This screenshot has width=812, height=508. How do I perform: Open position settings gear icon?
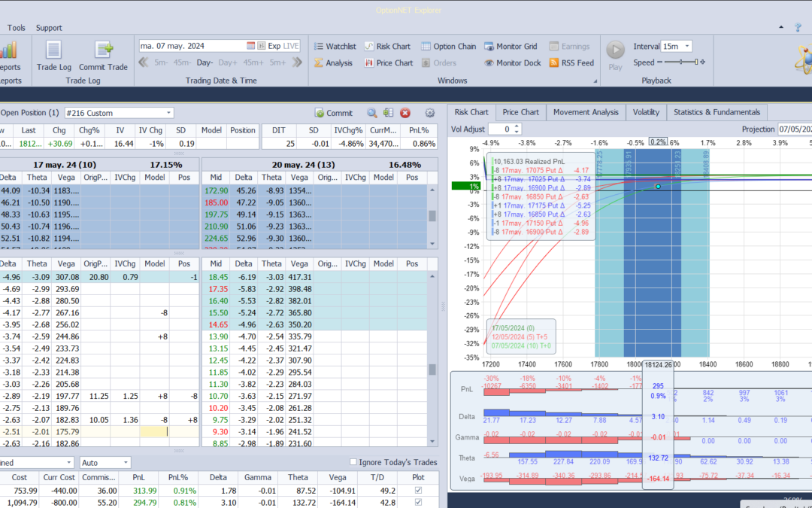429,113
